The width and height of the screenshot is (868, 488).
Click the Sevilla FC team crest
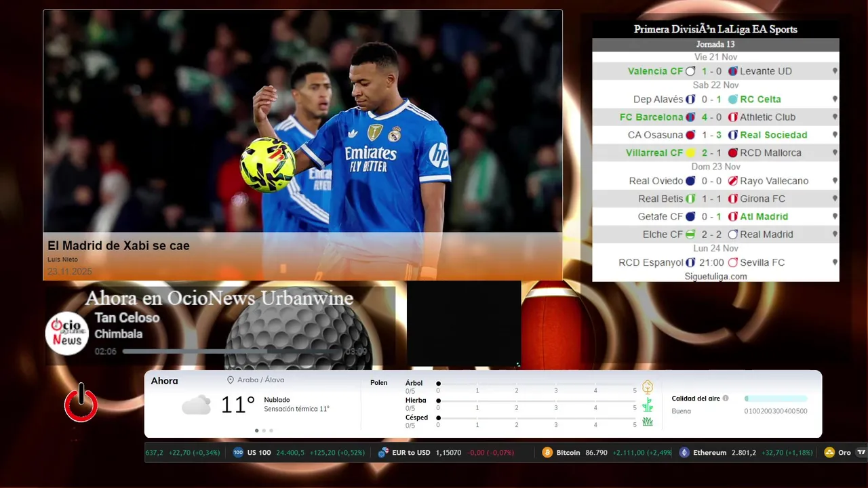[x=732, y=262]
